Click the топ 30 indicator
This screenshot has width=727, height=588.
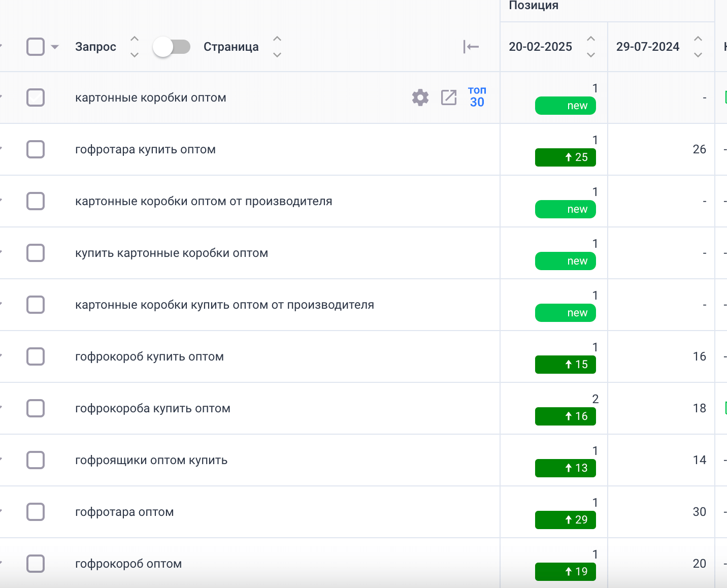pos(477,96)
